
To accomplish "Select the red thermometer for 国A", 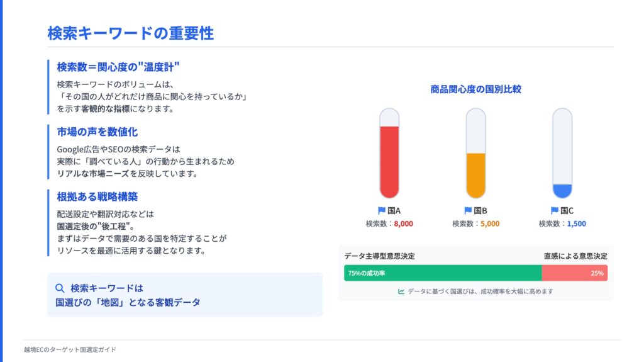I will [389, 153].
